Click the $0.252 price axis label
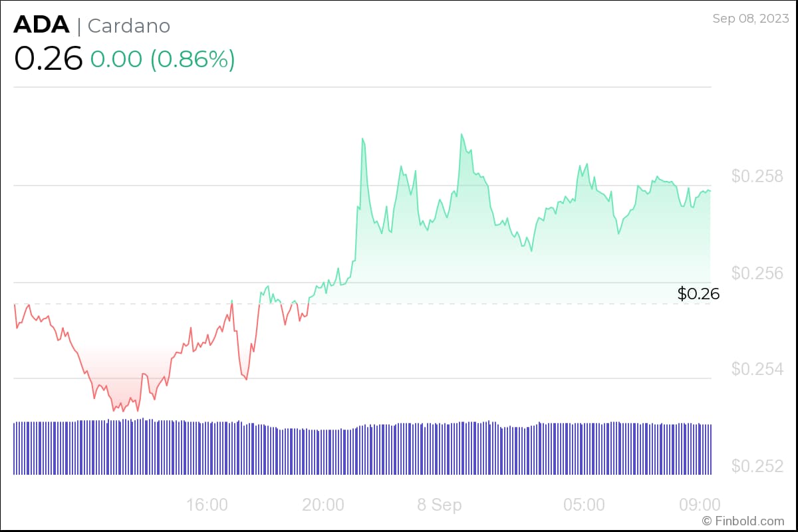 [756, 466]
